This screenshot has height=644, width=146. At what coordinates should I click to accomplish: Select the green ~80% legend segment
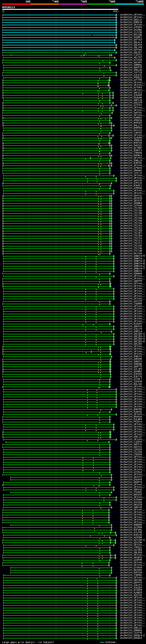[101, 4]
